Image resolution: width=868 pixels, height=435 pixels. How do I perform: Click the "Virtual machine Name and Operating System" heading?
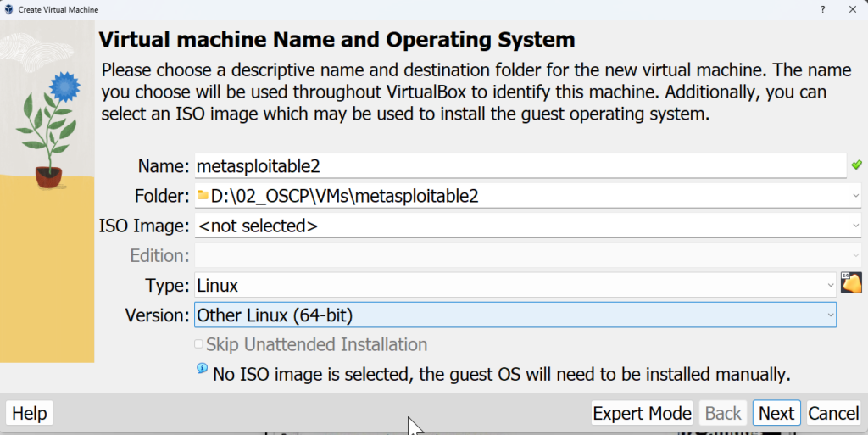pyautogui.click(x=337, y=40)
